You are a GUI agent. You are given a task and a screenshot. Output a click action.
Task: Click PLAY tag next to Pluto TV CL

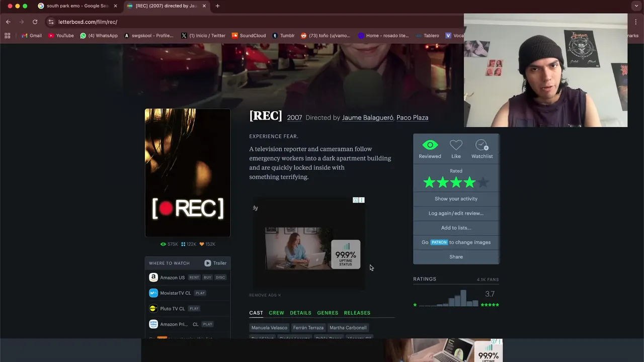coord(194,309)
